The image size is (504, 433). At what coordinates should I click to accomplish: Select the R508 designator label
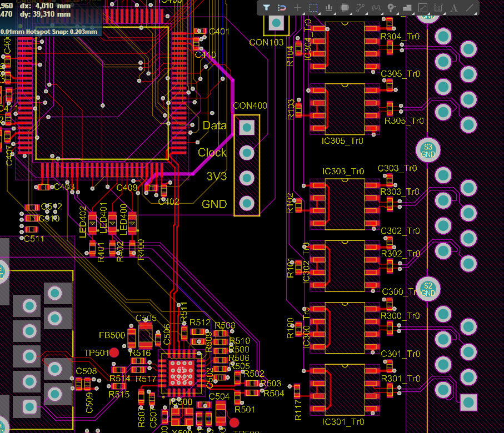(x=225, y=325)
